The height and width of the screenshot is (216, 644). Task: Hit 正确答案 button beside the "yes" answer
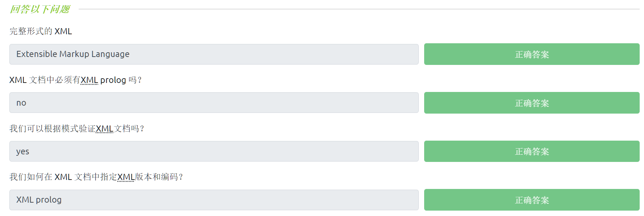[531, 151]
